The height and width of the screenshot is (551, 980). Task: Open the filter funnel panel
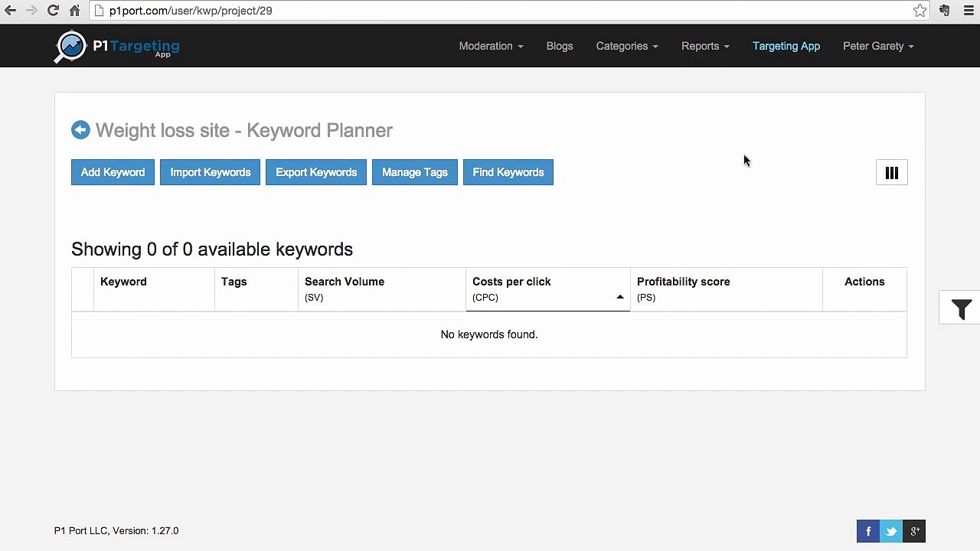click(961, 308)
